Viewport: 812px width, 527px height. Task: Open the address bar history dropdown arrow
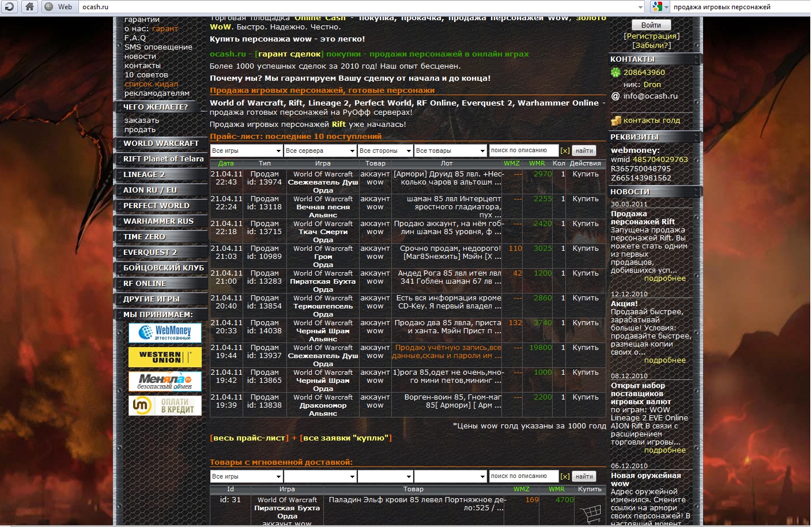pos(640,7)
